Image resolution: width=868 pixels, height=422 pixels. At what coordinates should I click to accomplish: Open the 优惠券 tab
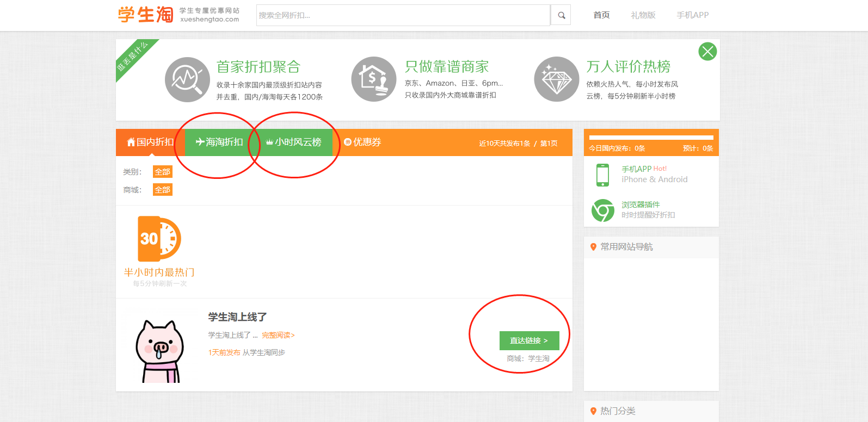click(362, 142)
